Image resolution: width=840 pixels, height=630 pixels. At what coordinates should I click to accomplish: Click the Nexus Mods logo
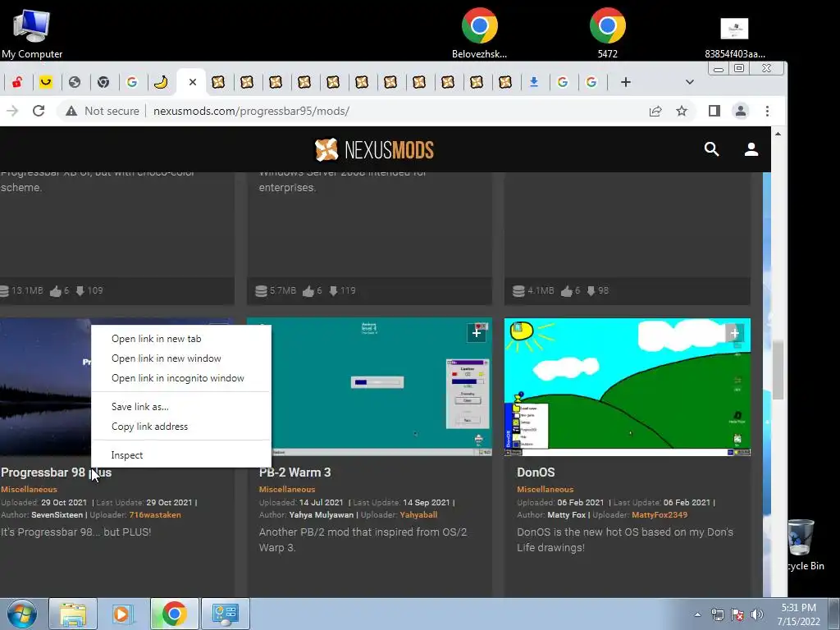click(374, 149)
